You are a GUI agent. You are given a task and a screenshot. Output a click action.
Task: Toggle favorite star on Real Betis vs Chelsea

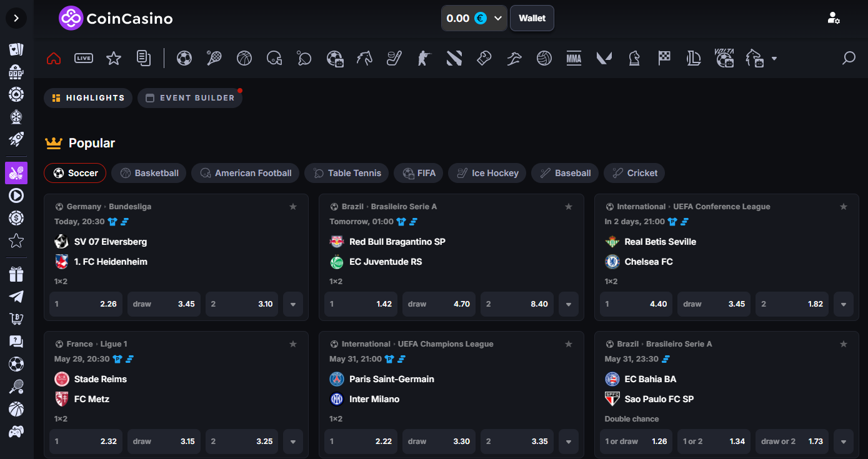click(x=843, y=207)
